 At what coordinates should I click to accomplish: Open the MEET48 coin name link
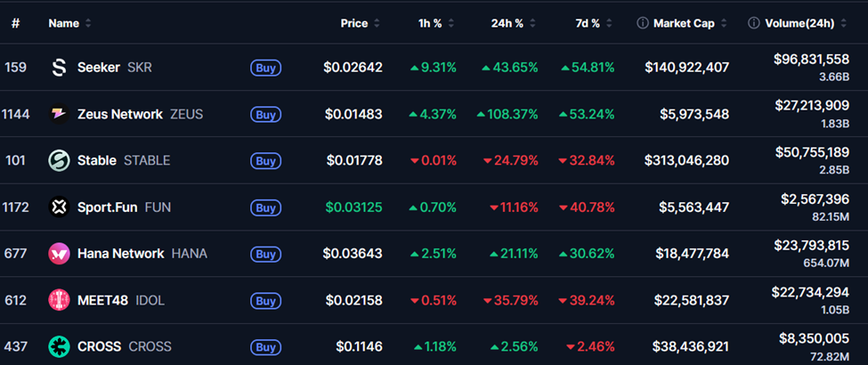point(102,301)
